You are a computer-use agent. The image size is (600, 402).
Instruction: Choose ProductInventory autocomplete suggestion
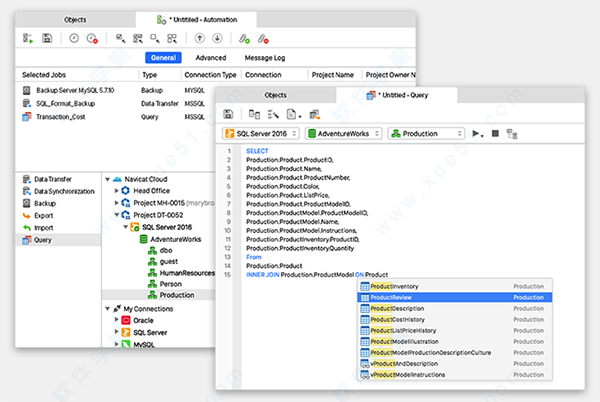[455, 286]
